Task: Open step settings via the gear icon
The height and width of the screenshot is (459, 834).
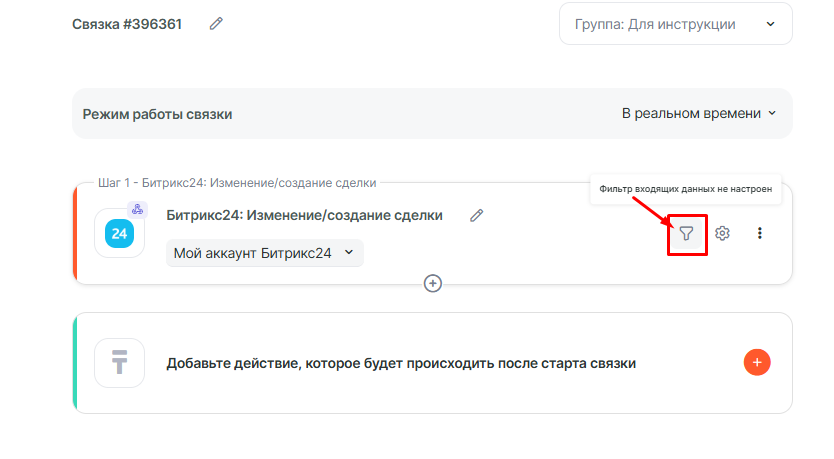Action: coord(722,233)
